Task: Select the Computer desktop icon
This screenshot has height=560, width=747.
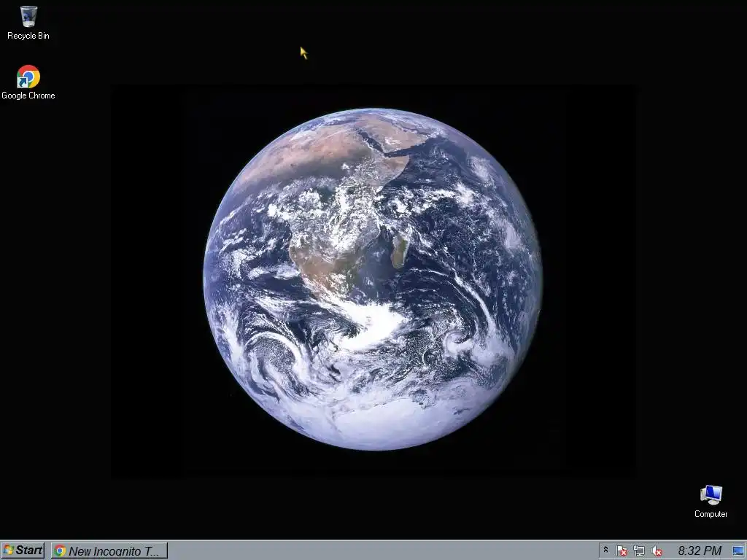Action: [x=711, y=502]
